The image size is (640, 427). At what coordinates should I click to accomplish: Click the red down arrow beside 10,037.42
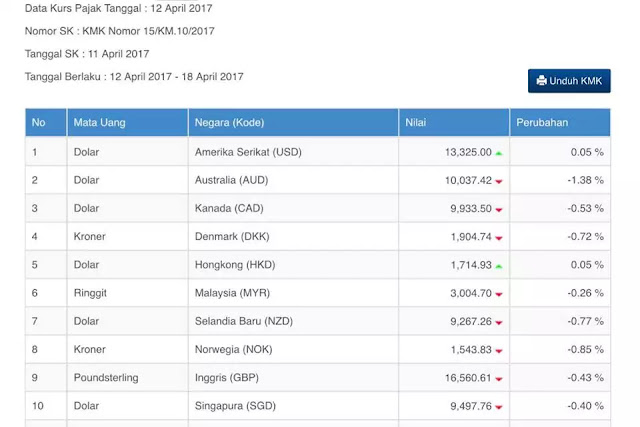499,181
